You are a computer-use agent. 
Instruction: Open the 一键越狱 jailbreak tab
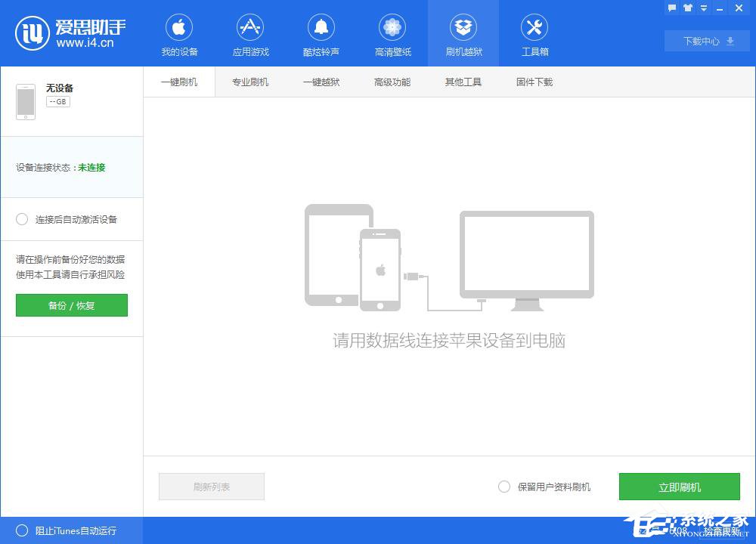(x=321, y=82)
